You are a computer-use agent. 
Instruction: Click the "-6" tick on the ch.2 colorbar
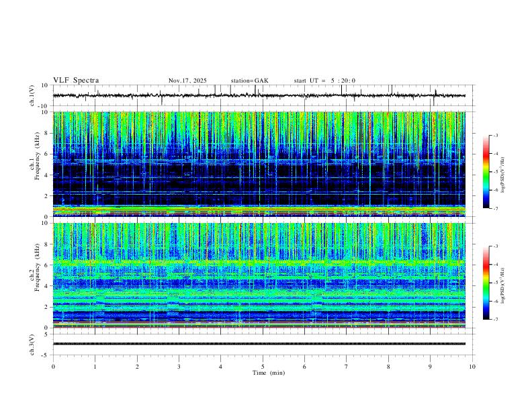click(x=495, y=301)
